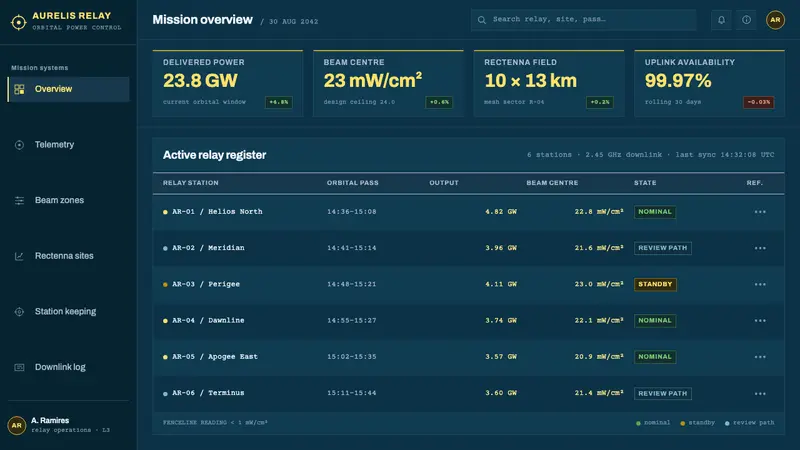This screenshot has width=800, height=450.
Task: Click the 4.82 GW output value
Action: coord(501,212)
